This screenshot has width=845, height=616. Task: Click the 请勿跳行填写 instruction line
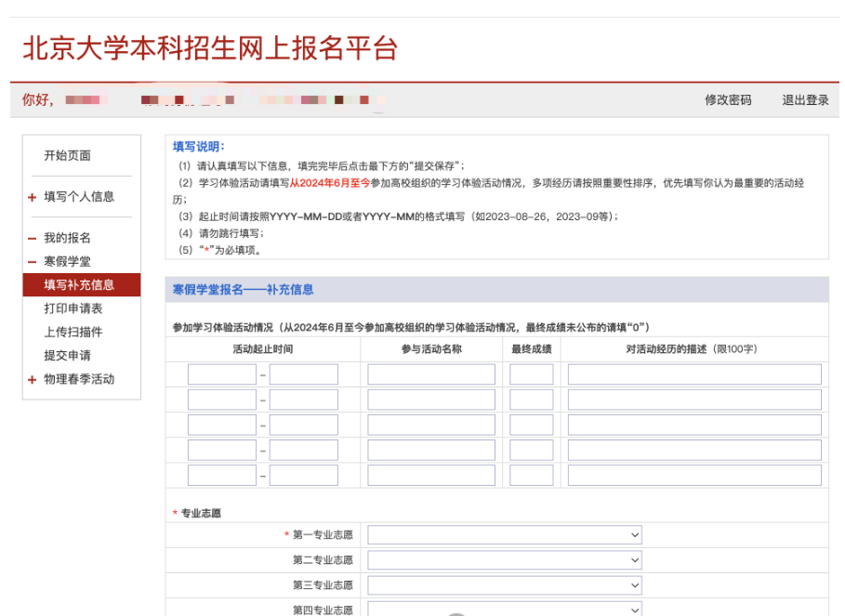pyautogui.click(x=221, y=233)
